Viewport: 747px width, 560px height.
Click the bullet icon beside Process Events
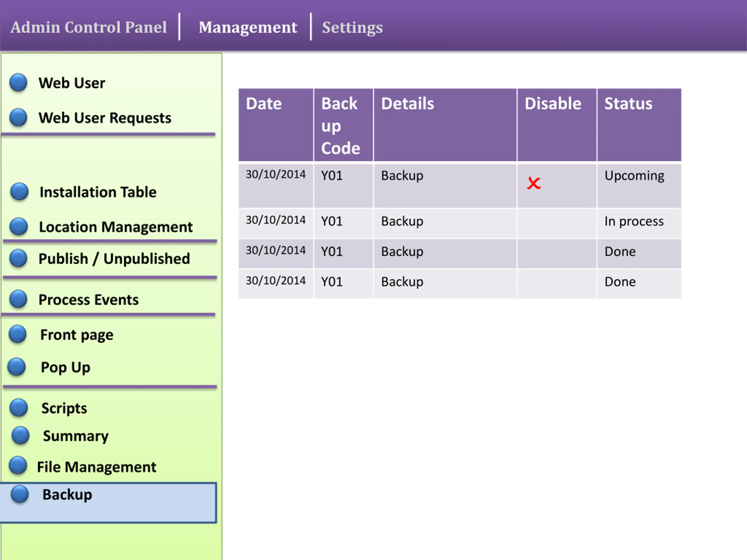click(18, 299)
